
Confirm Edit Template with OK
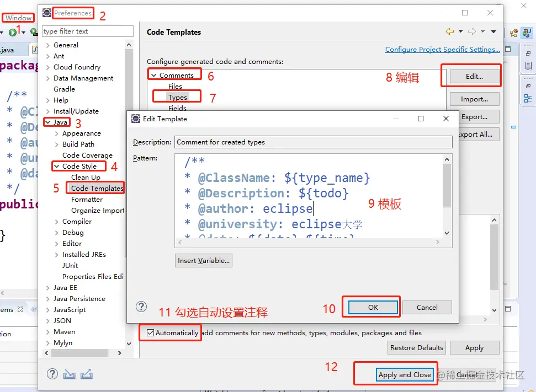(x=373, y=307)
